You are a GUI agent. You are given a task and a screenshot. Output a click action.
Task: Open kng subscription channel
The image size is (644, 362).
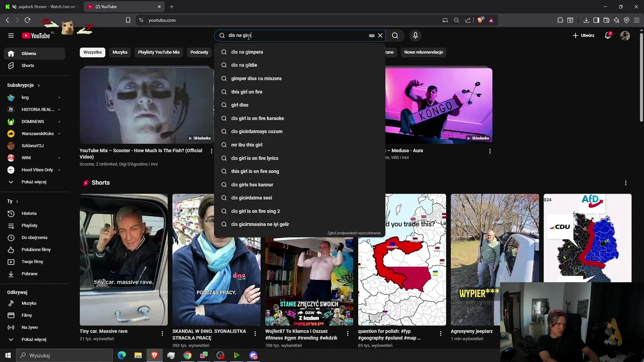[x=34, y=98]
